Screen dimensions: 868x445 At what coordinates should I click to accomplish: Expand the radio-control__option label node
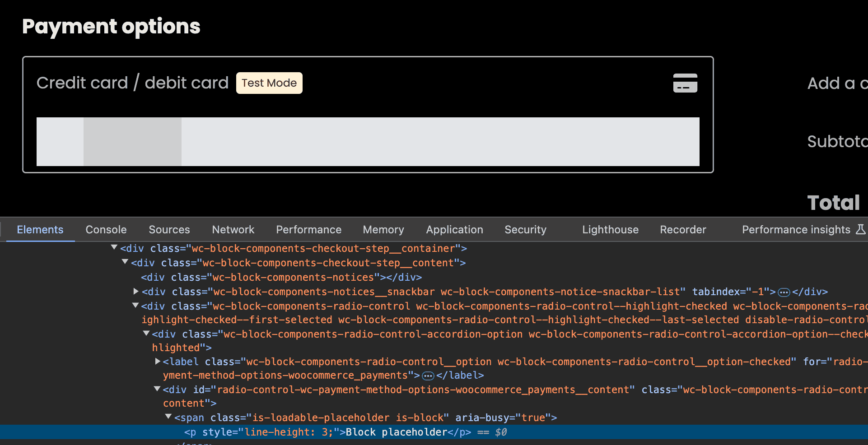click(158, 361)
